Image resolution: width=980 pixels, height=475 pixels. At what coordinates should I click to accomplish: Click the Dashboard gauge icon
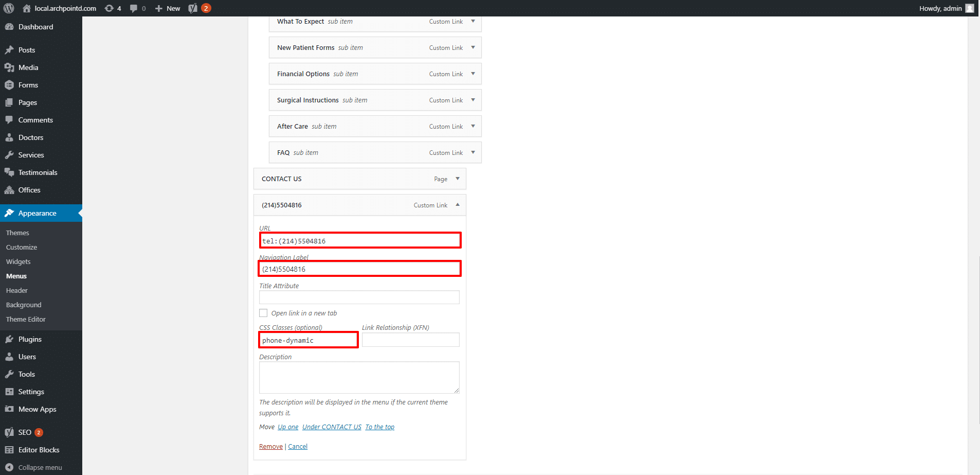[9, 27]
